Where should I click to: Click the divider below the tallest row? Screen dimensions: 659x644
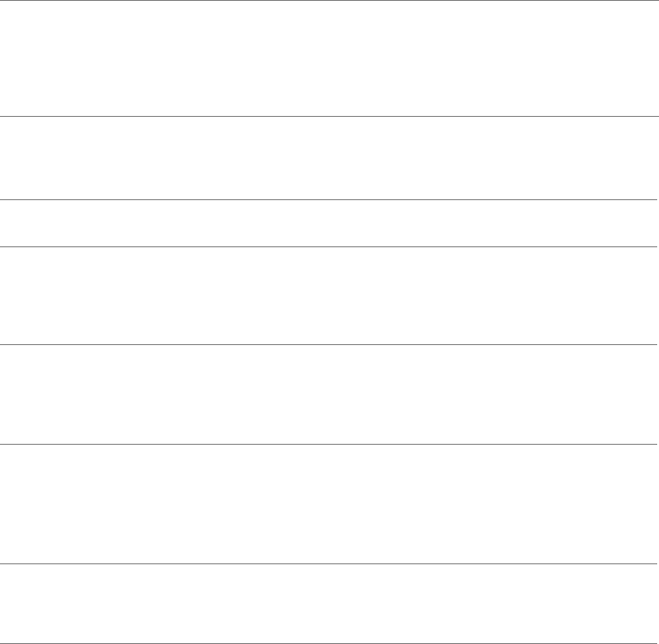click(x=329, y=564)
